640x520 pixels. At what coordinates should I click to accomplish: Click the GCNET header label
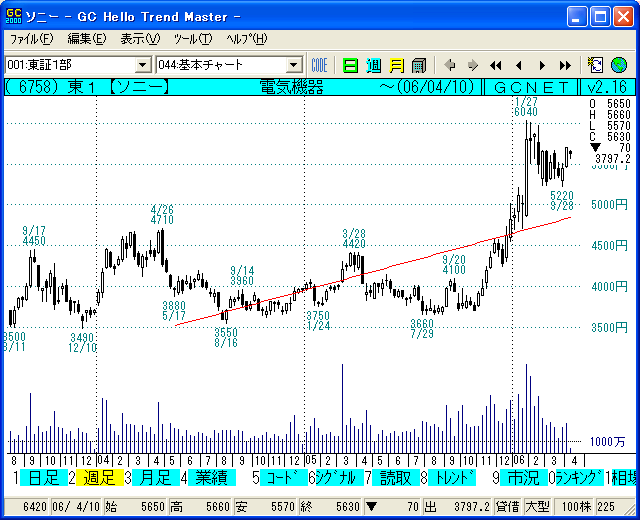point(531,87)
